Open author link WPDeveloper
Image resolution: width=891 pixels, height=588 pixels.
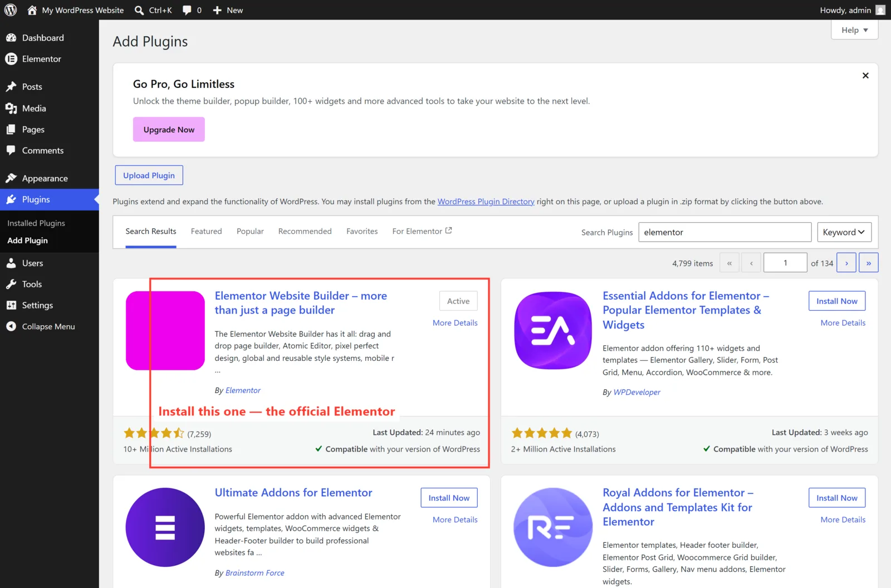[637, 392]
